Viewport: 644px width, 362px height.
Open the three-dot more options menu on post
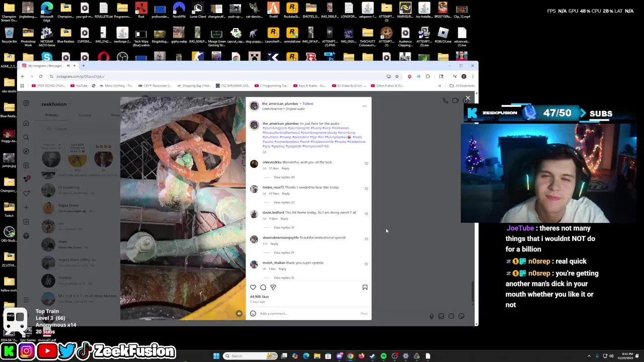coord(364,106)
